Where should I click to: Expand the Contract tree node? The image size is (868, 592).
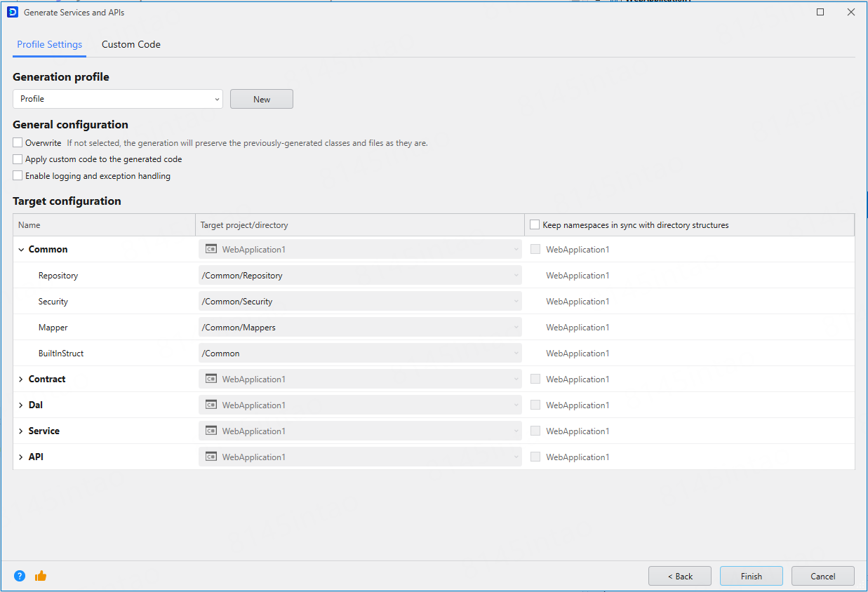[21, 379]
